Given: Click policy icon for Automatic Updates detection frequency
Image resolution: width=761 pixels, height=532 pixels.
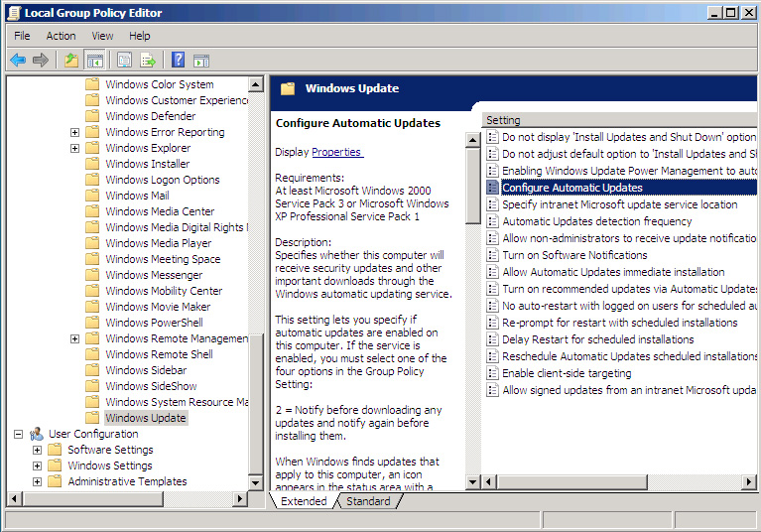Looking at the screenshot, I should coord(492,221).
